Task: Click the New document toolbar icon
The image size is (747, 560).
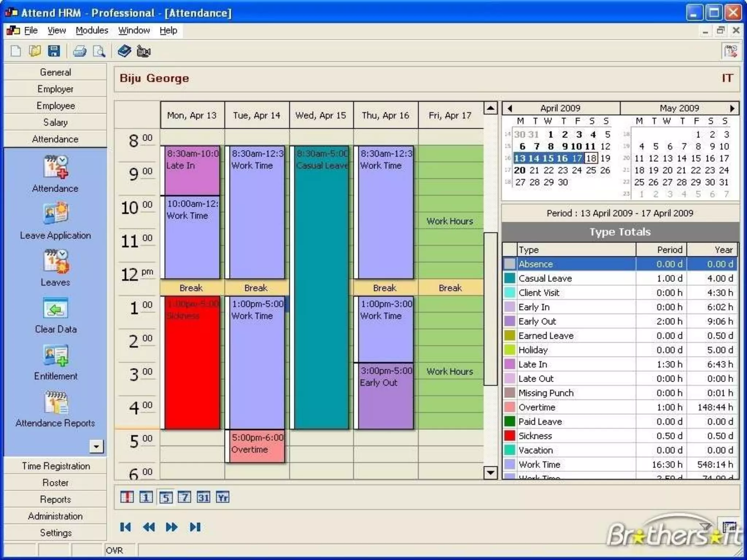Action: (16, 51)
